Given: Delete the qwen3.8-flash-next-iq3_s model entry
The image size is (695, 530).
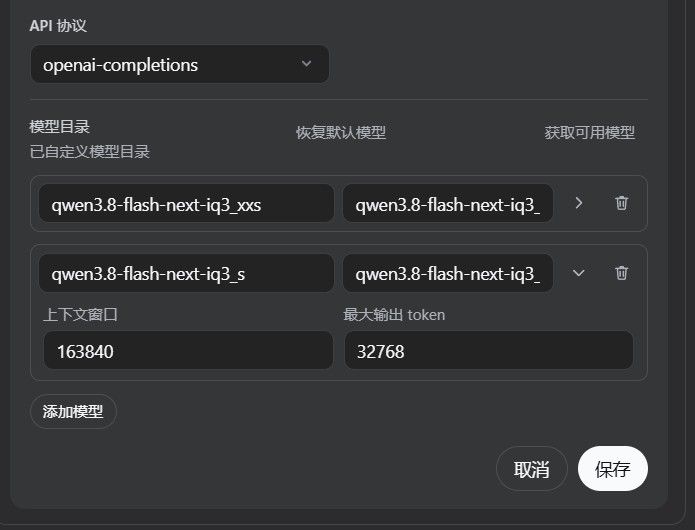Looking at the screenshot, I should [621, 273].
